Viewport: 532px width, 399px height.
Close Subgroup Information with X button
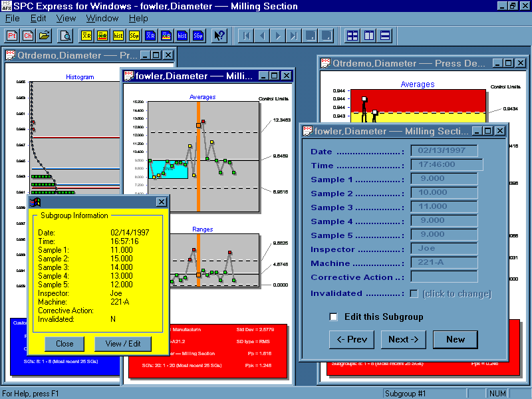(x=162, y=202)
